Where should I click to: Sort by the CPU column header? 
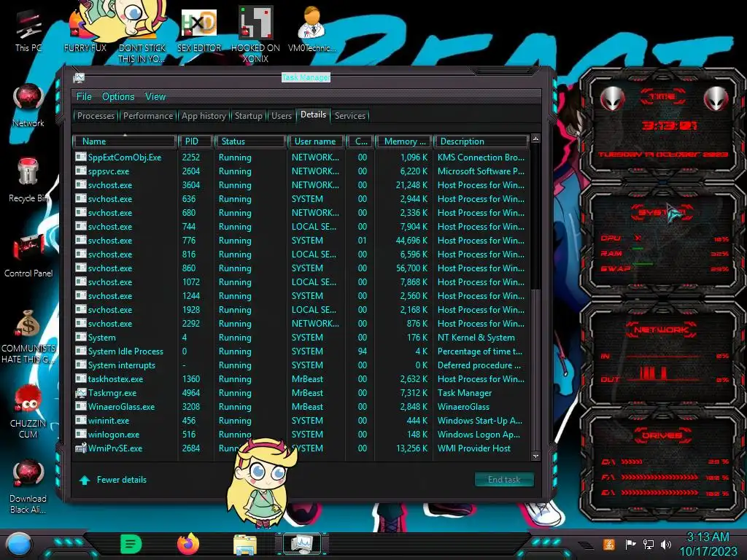[x=360, y=141]
